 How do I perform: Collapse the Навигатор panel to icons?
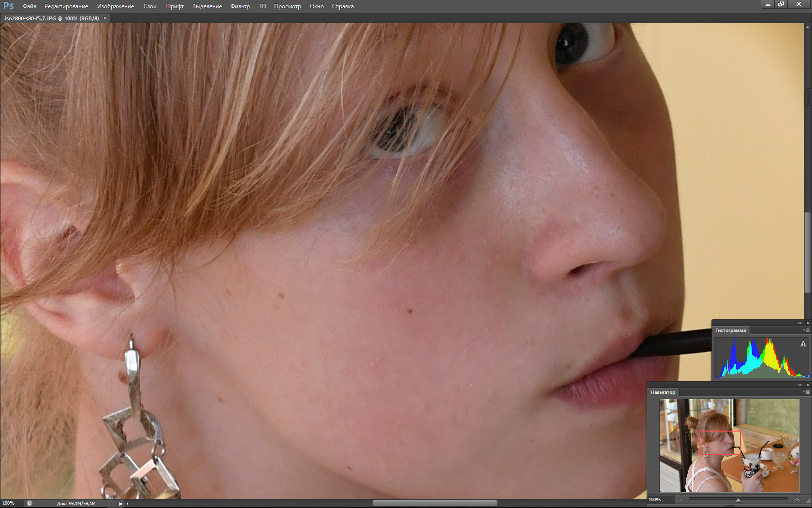799,385
